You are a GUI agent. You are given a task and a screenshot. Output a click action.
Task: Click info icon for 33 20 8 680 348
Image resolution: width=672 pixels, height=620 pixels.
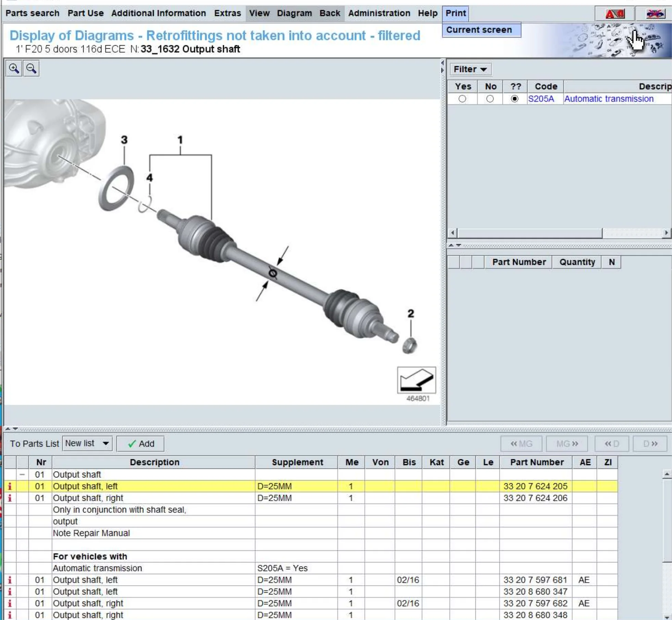click(10, 615)
